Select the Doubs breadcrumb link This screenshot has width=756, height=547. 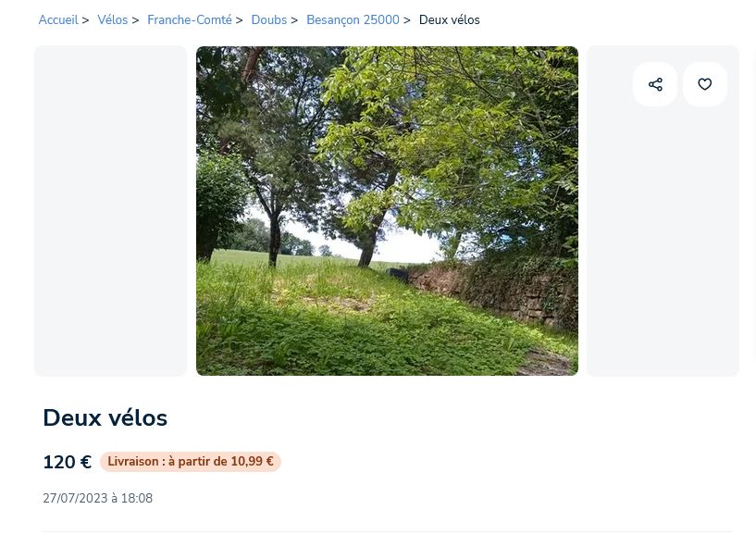click(269, 19)
